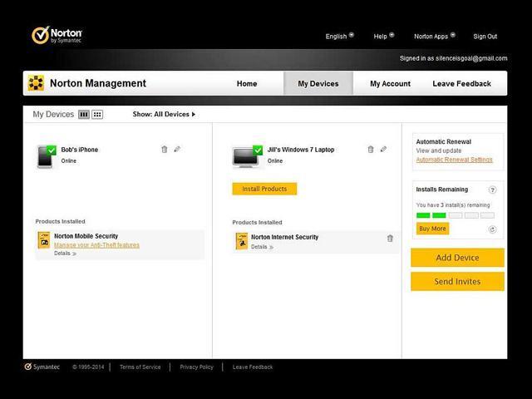
Task: Go to the Home tab
Action: coord(247,83)
